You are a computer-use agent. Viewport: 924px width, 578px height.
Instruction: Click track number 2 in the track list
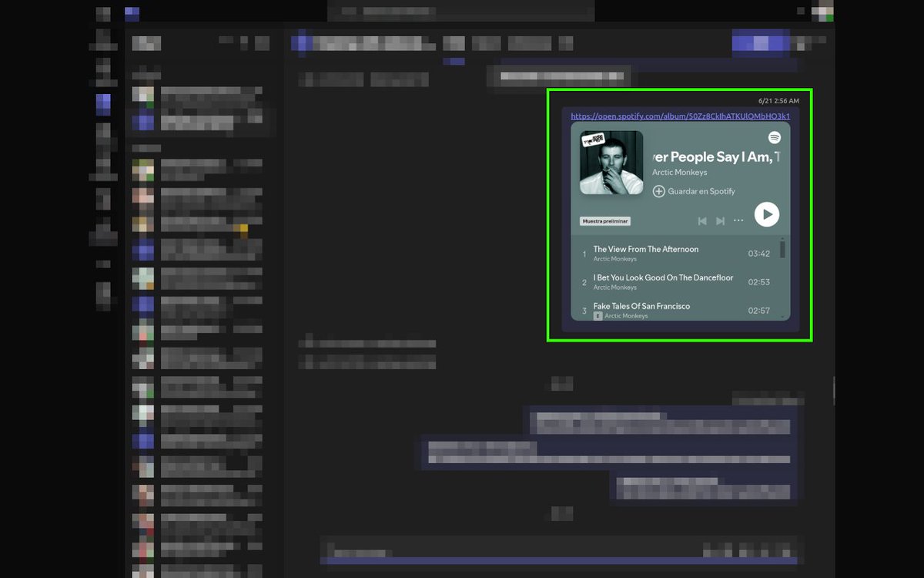[x=584, y=282]
